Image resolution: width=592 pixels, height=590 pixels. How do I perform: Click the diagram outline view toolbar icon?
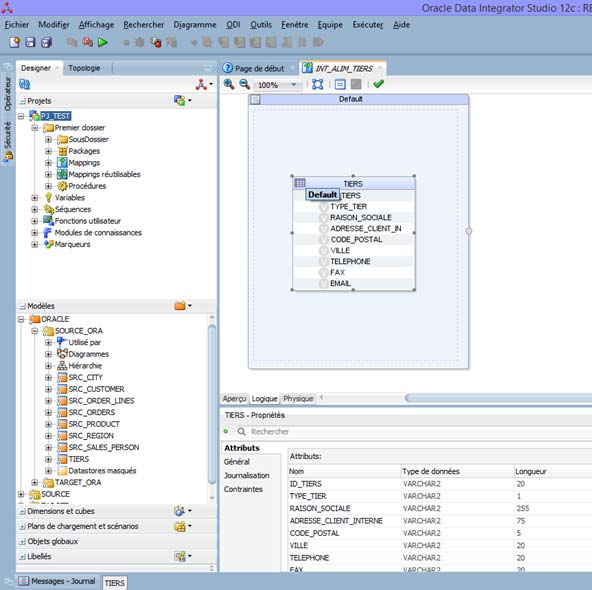(340, 84)
